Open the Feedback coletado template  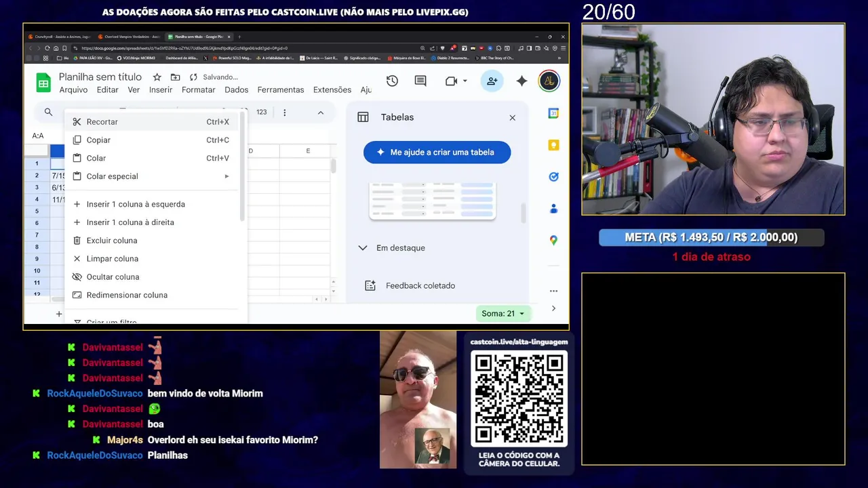pyautogui.click(x=420, y=286)
